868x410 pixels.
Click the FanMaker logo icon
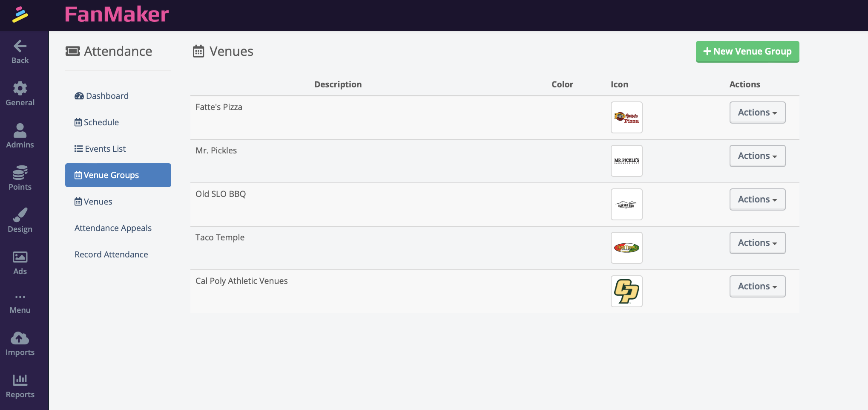[20, 15]
